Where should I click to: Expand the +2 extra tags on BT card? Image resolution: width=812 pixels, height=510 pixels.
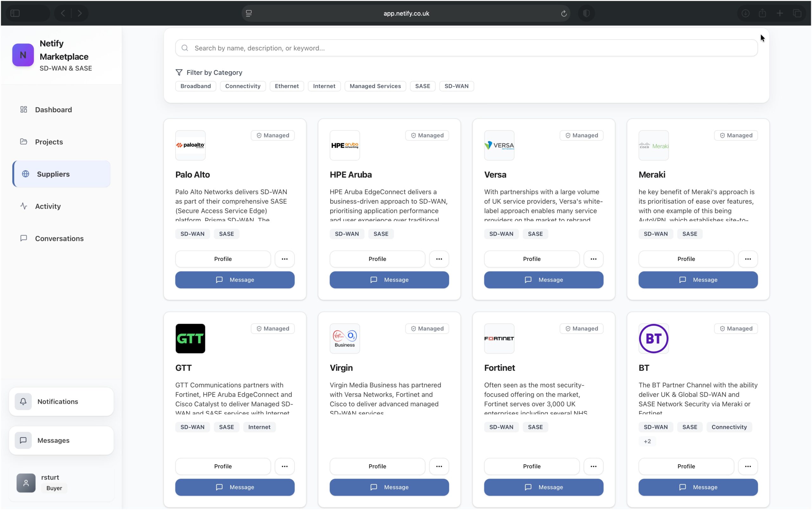pos(647,441)
